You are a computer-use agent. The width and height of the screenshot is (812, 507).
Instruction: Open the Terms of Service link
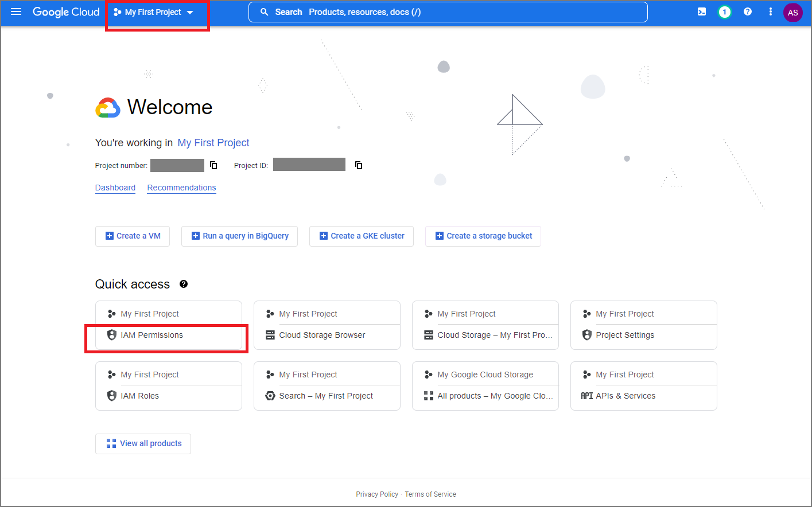point(430,494)
